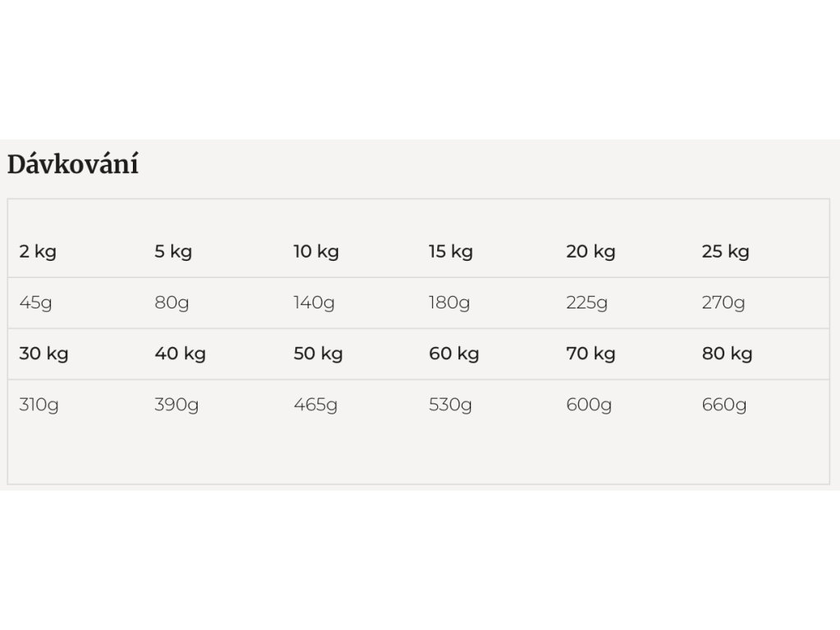Click the 310g dosage value
Image resolution: width=840 pixels, height=630 pixels.
(39, 404)
